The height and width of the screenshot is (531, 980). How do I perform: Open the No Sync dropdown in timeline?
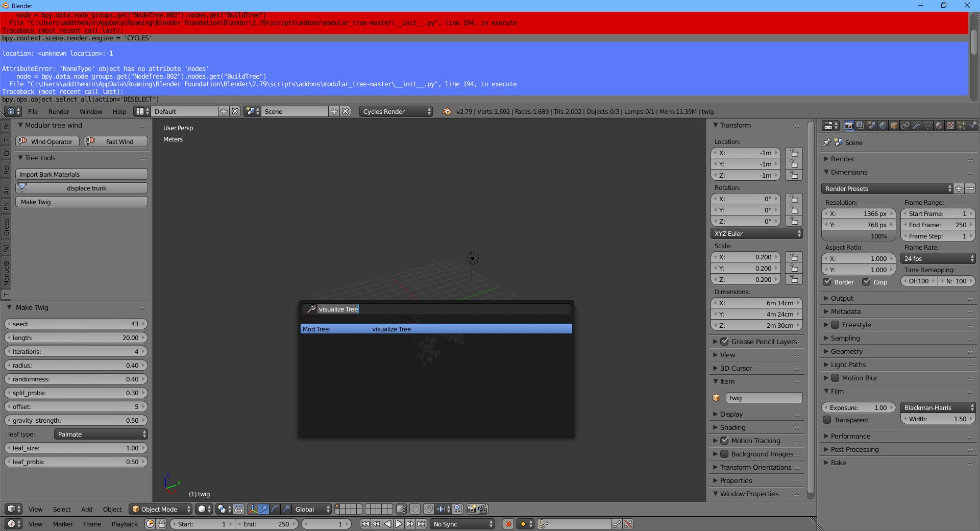(x=462, y=524)
